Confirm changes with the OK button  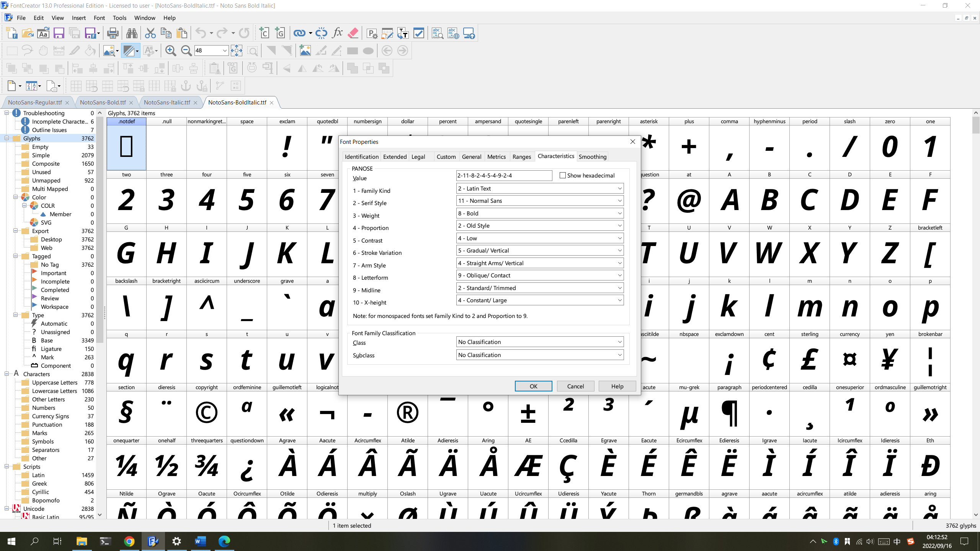pyautogui.click(x=533, y=386)
